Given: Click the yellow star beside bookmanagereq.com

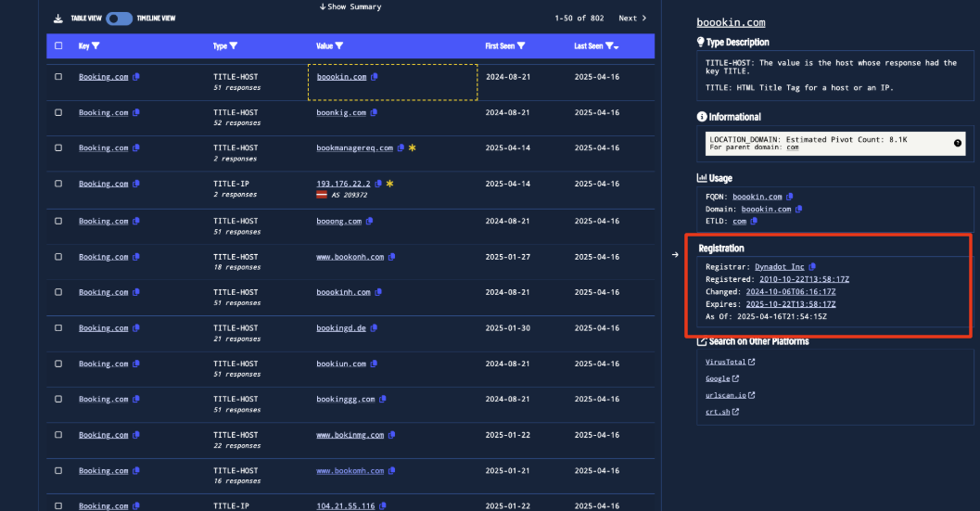Looking at the screenshot, I should tap(412, 148).
